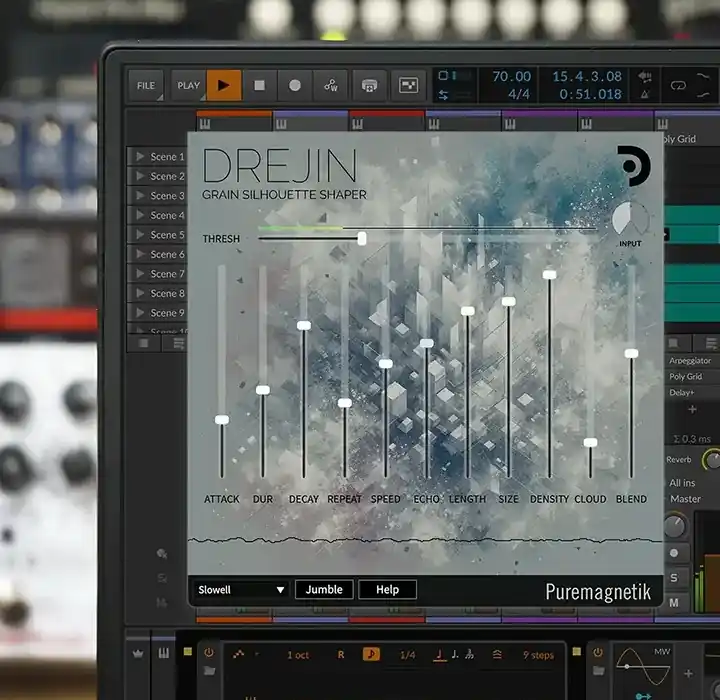Click the BLEND slider handle
The image size is (720, 700).
(x=631, y=353)
